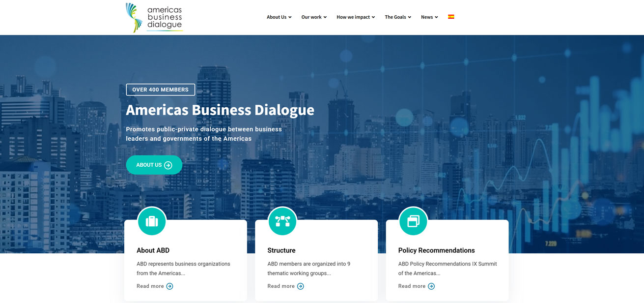Read more about About ABD
644x303 pixels.
pos(150,286)
